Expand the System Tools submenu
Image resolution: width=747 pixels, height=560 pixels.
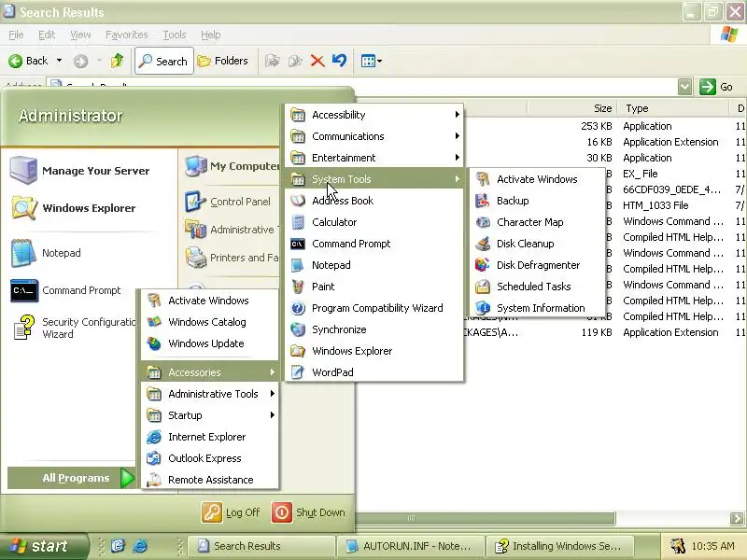pos(374,179)
